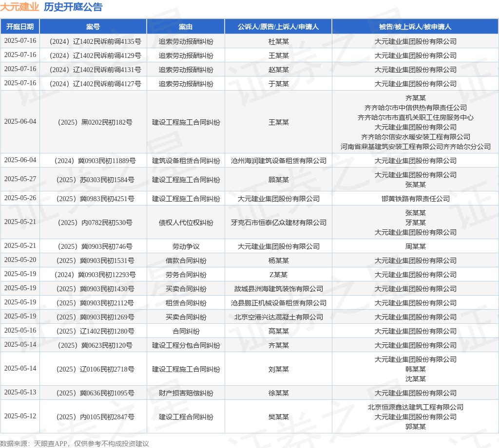Click plaintiff Z某某
The height and width of the screenshot is (448, 499).
(x=278, y=275)
